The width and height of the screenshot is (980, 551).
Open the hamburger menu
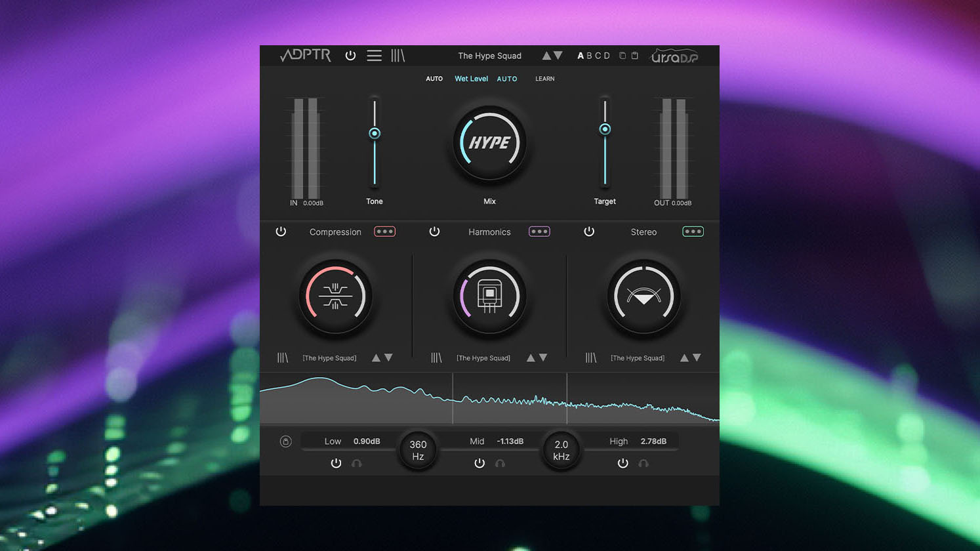tap(374, 56)
